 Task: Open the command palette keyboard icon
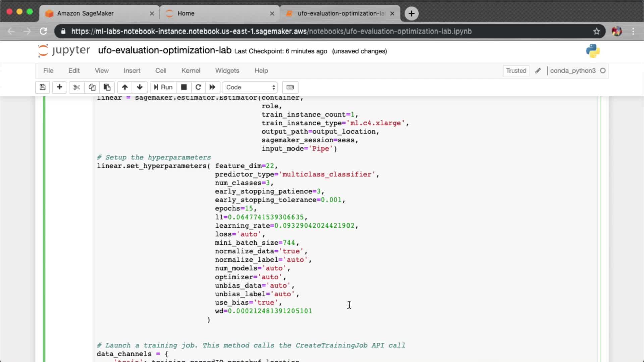click(x=290, y=87)
